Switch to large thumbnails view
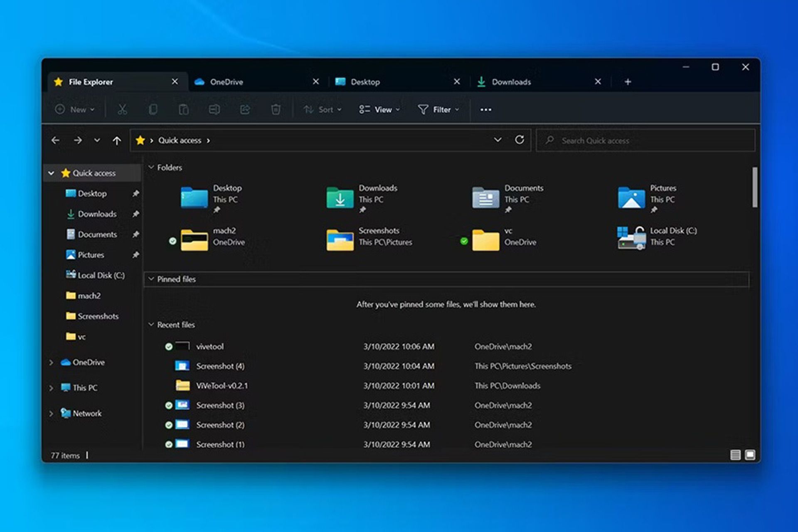798x532 pixels. (x=750, y=455)
